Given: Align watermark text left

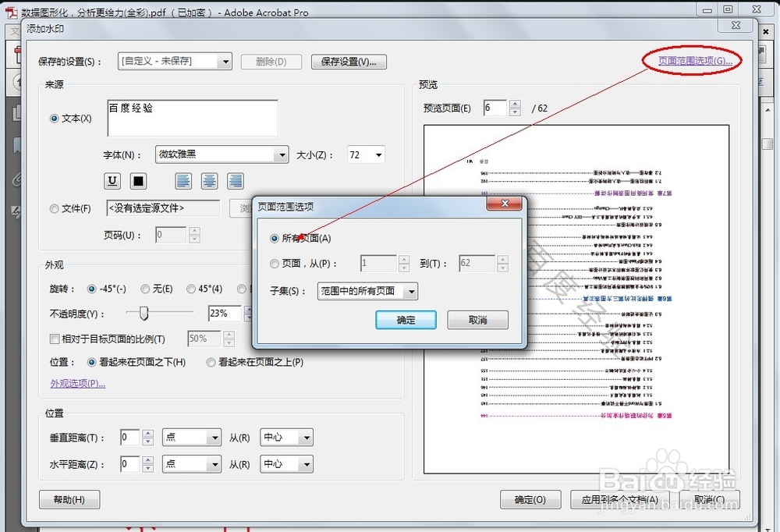Looking at the screenshot, I should click(183, 181).
